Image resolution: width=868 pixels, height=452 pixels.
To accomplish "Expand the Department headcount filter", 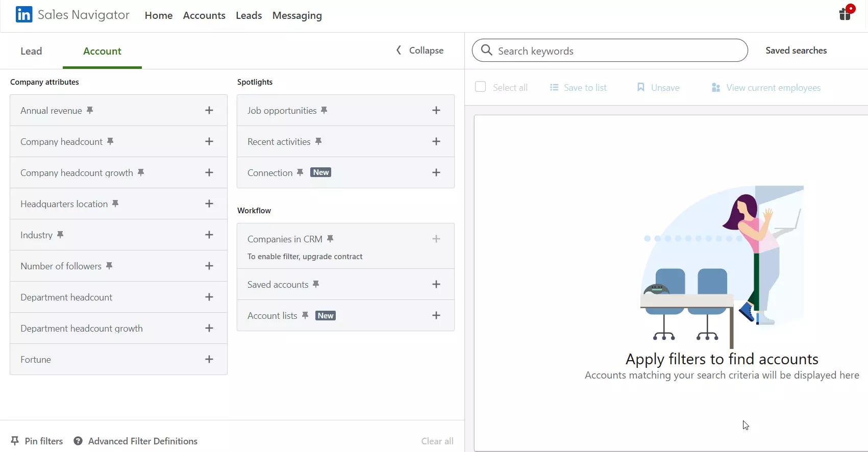I will click(209, 297).
